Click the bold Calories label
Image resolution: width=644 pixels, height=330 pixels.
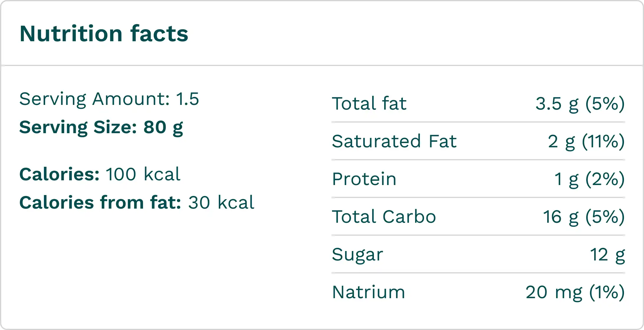pos(59,174)
